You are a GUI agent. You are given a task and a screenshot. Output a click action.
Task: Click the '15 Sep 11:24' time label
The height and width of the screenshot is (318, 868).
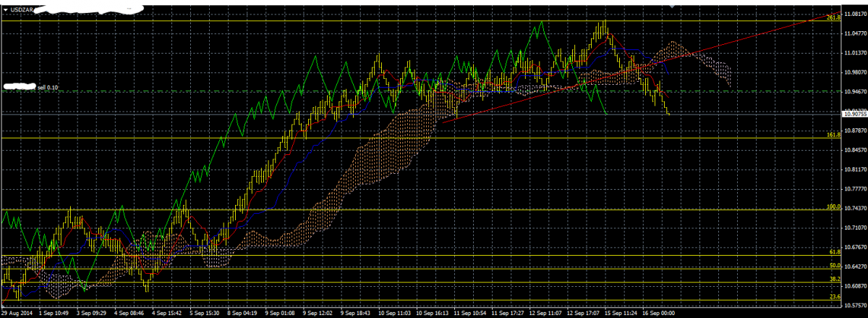tap(620, 314)
